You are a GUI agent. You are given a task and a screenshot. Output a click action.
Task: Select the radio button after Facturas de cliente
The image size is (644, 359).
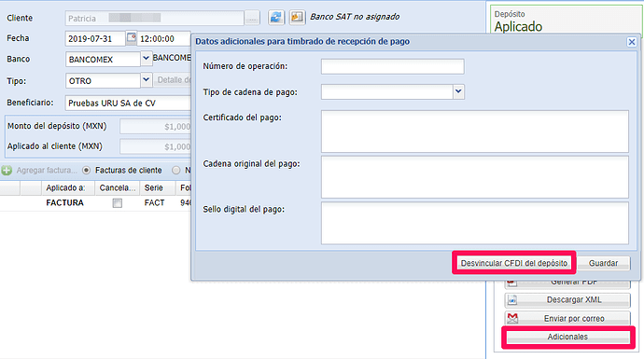point(176,171)
